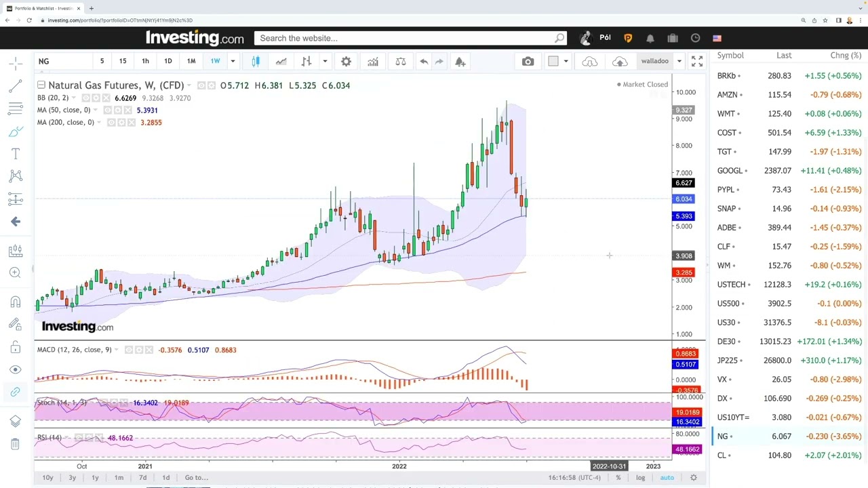Undo the last chart action
Screen dimensions: 868x488
[424, 62]
